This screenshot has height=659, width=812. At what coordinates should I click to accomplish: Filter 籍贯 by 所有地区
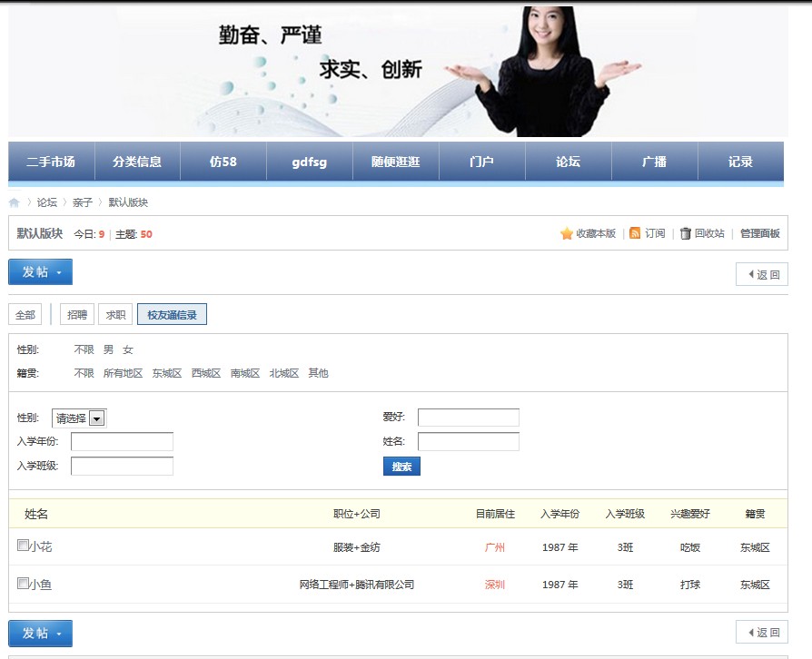coord(123,373)
